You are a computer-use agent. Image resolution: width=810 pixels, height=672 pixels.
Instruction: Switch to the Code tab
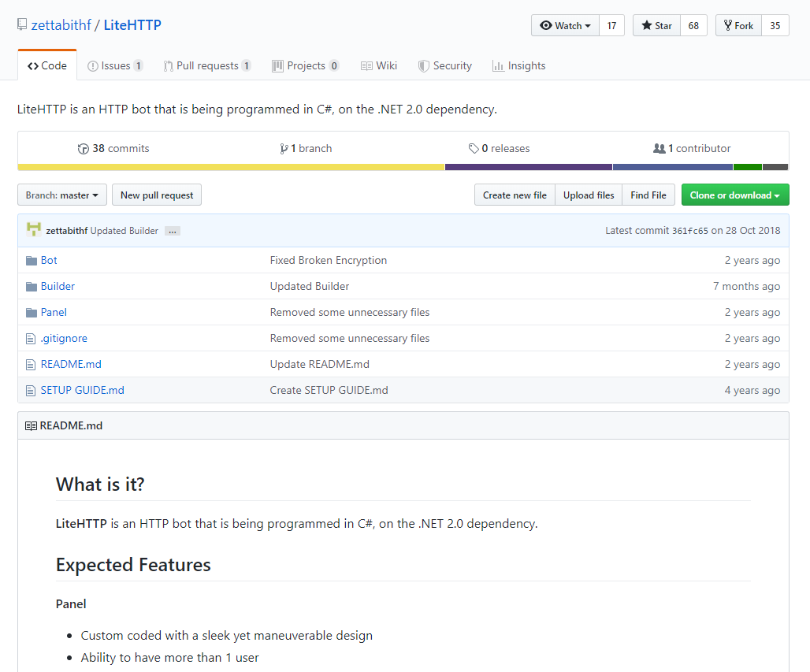pos(47,65)
